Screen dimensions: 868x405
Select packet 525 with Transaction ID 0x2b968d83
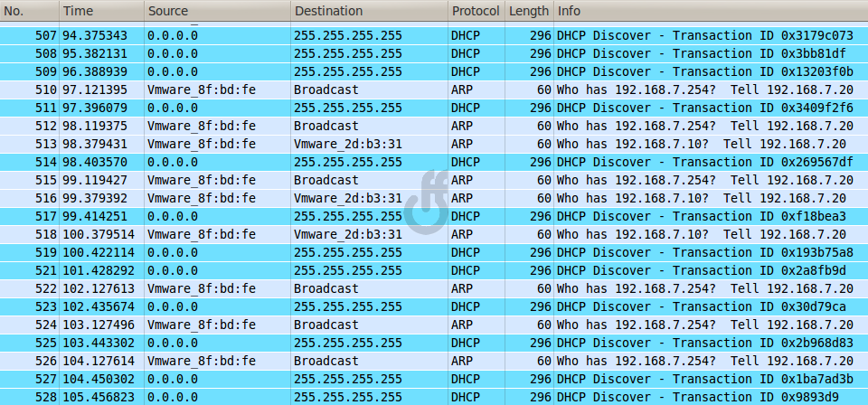(x=434, y=343)
